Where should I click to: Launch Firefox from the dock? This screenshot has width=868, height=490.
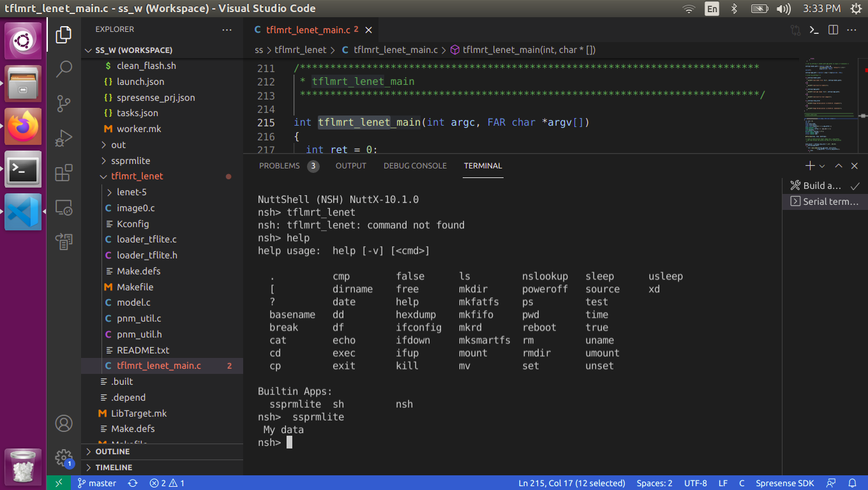coord(24,126)
